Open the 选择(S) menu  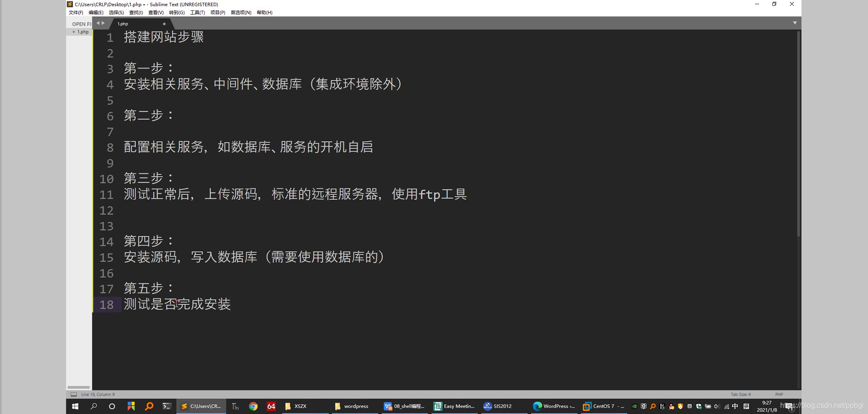point(116,13)
